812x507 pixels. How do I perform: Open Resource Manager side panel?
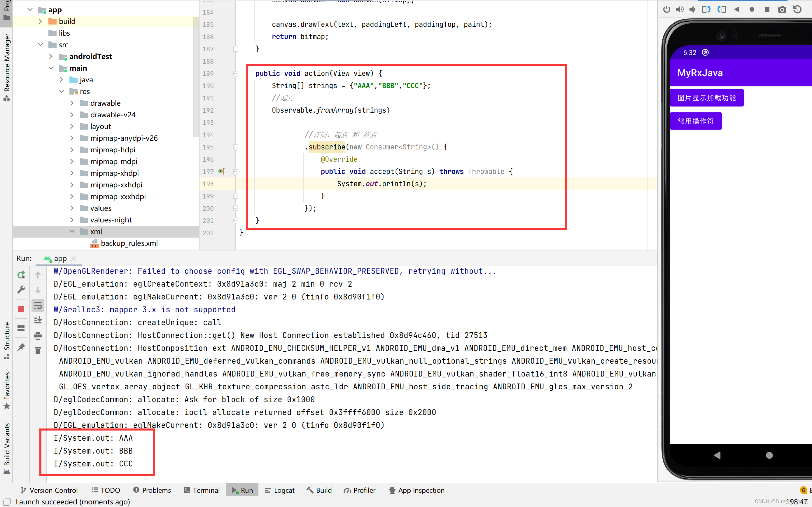(6, 67)
